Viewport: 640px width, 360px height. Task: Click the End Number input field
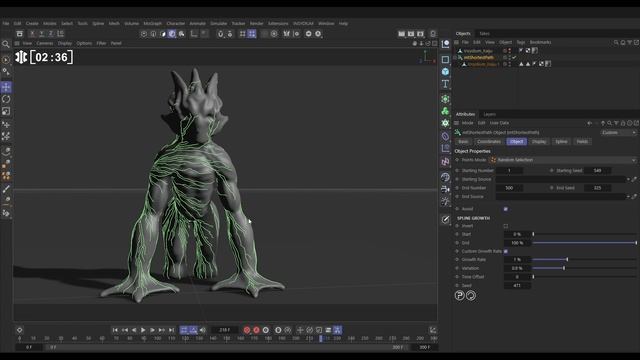point(509,188)
